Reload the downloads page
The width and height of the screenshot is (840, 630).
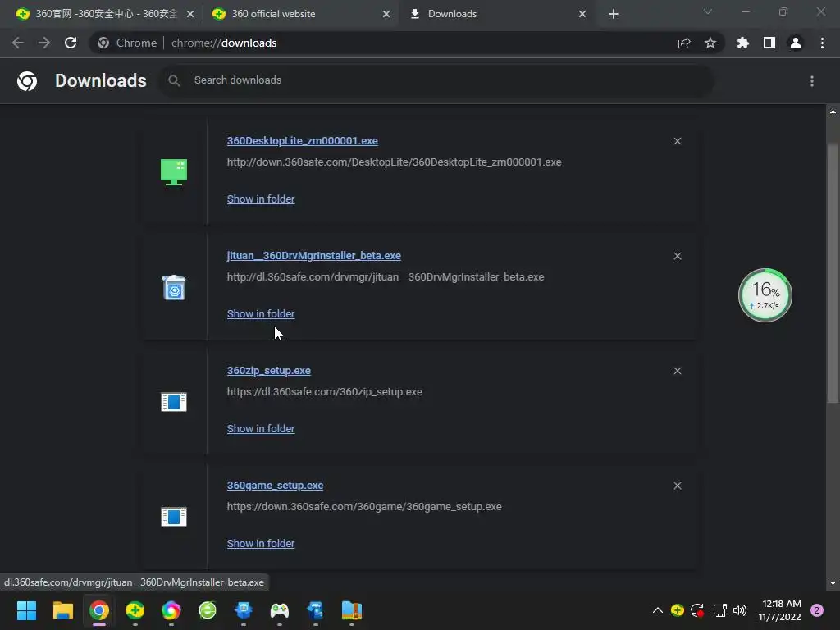(71, 43)
